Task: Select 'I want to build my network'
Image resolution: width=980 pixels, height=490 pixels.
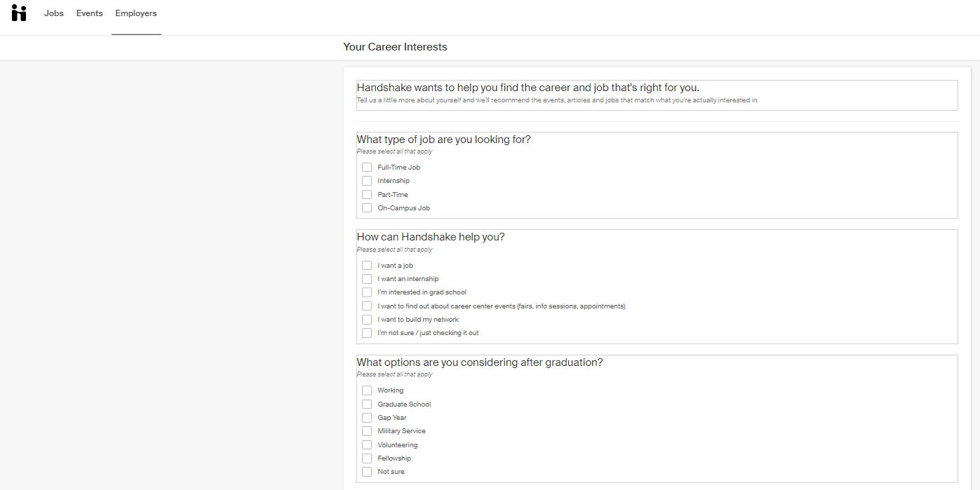Action: (367, 319)
